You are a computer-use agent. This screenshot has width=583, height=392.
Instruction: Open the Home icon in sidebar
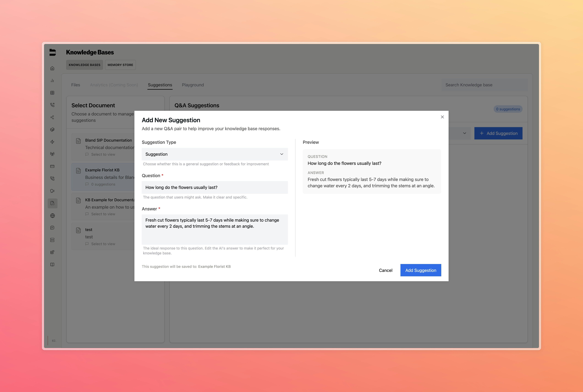pos(52,68)
